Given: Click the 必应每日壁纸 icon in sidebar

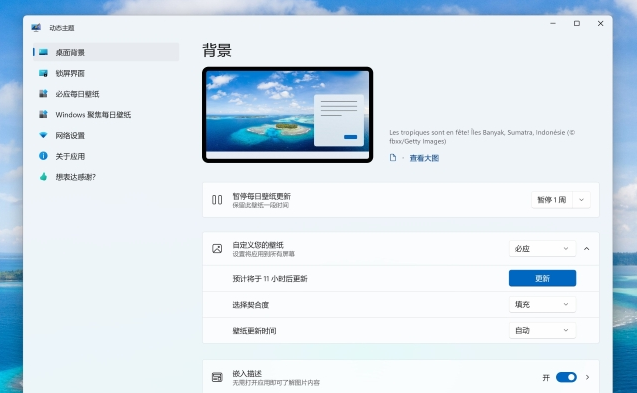Looking at the screenshot, I should (x=43, y=94).
